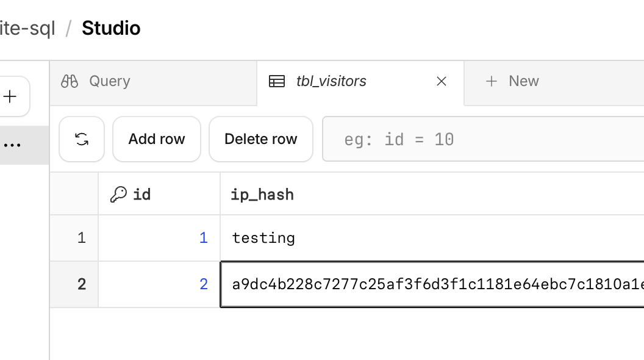Click the refresh table icon button
The image size is (644, 360).
(x=82, y=139)
